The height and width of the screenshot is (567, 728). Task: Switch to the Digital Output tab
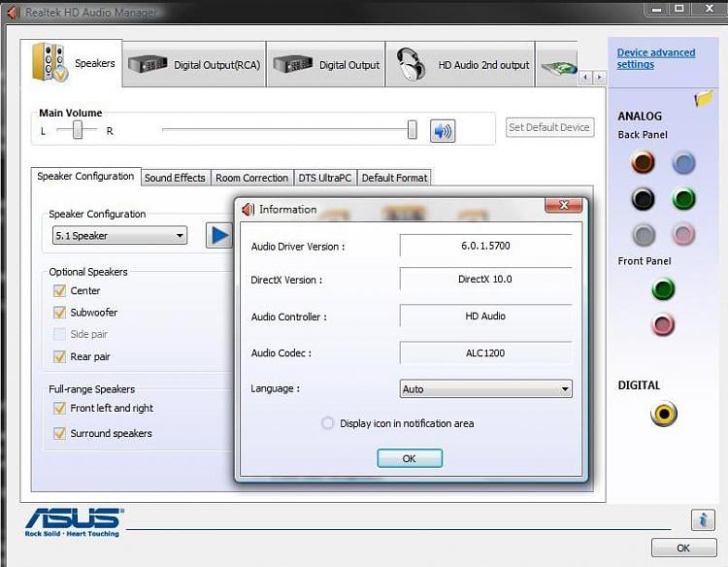click(326, 64)
